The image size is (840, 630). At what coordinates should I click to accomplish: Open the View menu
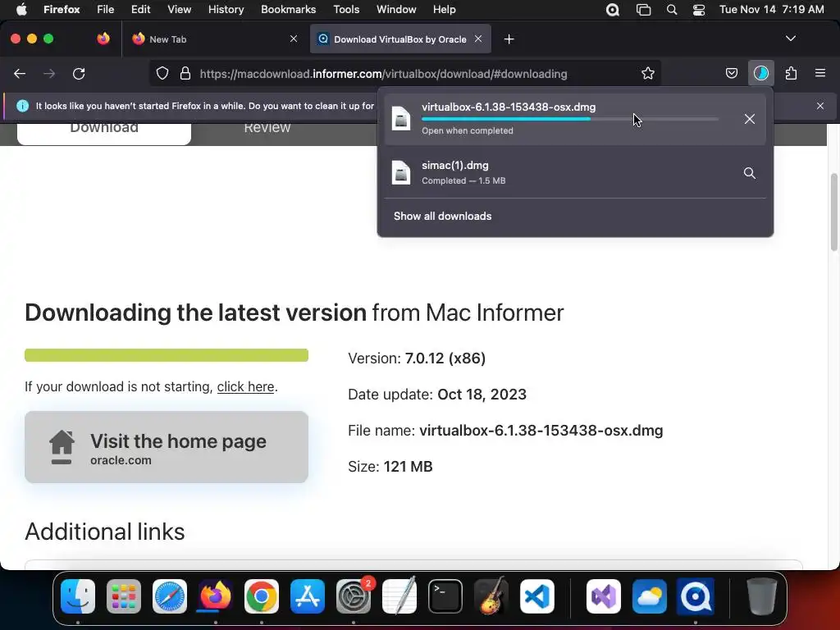coord(179,9)
